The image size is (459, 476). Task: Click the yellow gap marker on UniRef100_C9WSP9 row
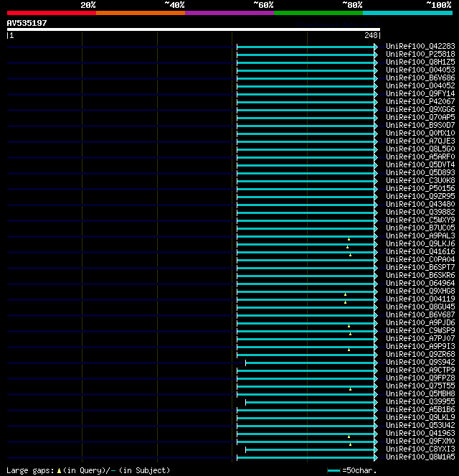point(350,334)
